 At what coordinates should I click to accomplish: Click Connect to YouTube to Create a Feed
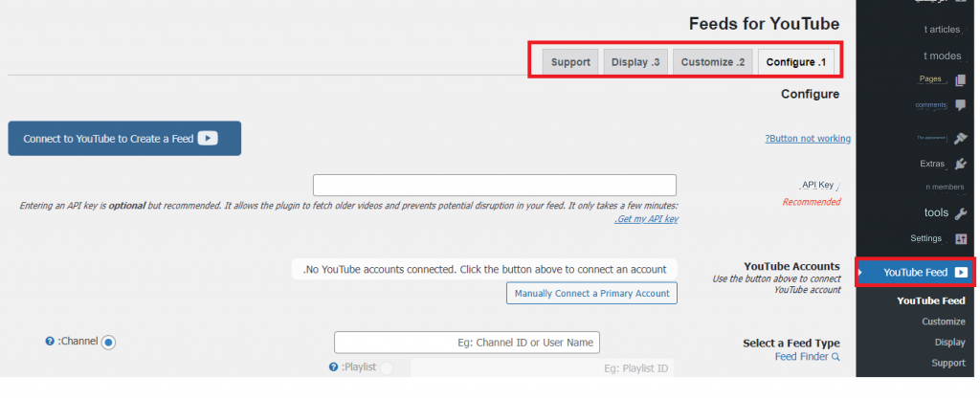pyautogui.click(x=124, y=139)
